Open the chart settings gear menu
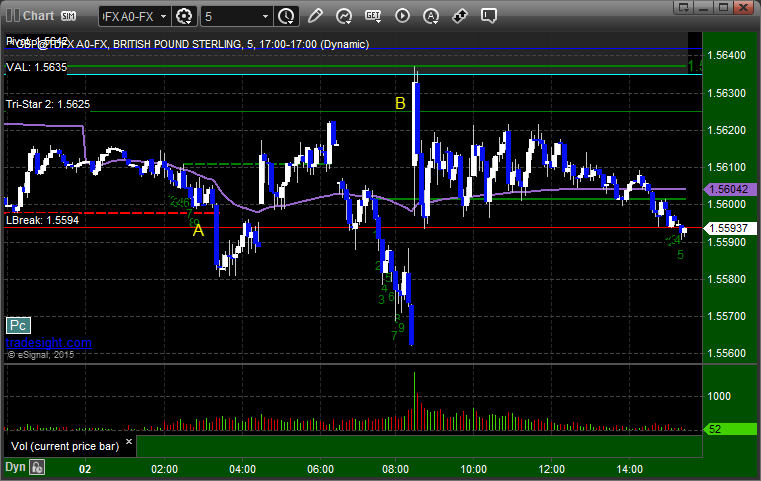The height and width of the screenshot is (481, 761). tap(184, 17)
